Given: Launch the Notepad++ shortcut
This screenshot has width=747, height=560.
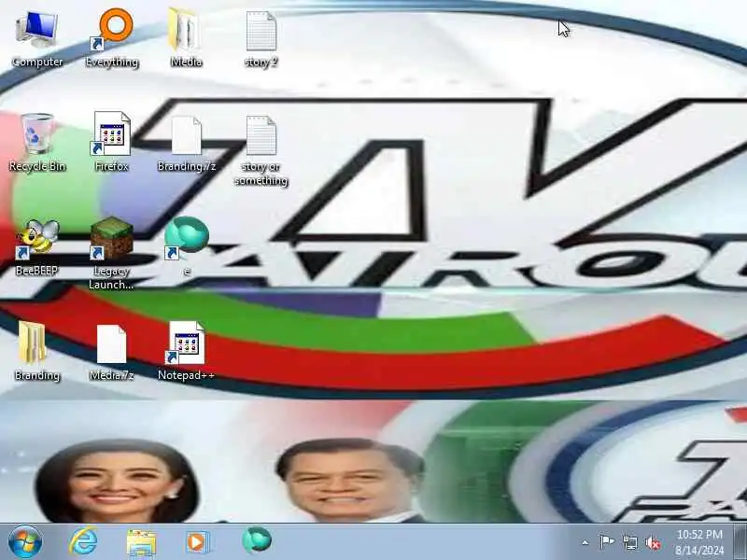Looking at the screenshot, I should click(x=186, y=352).
